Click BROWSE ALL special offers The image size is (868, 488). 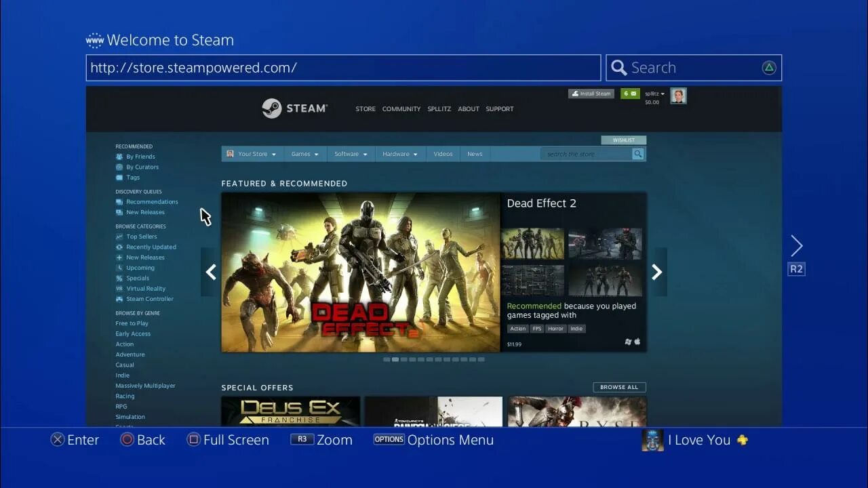tap(619, 387)
